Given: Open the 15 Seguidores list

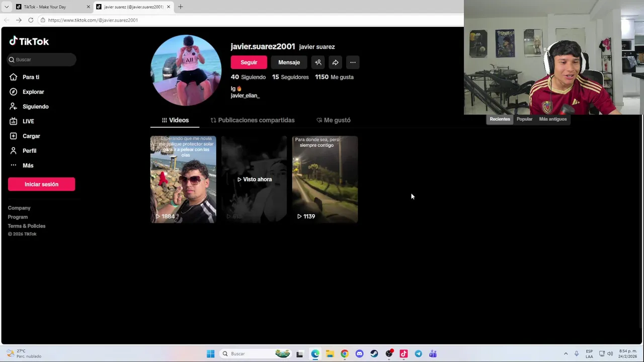Looking at the screenshot, I should tap(290, 77).
